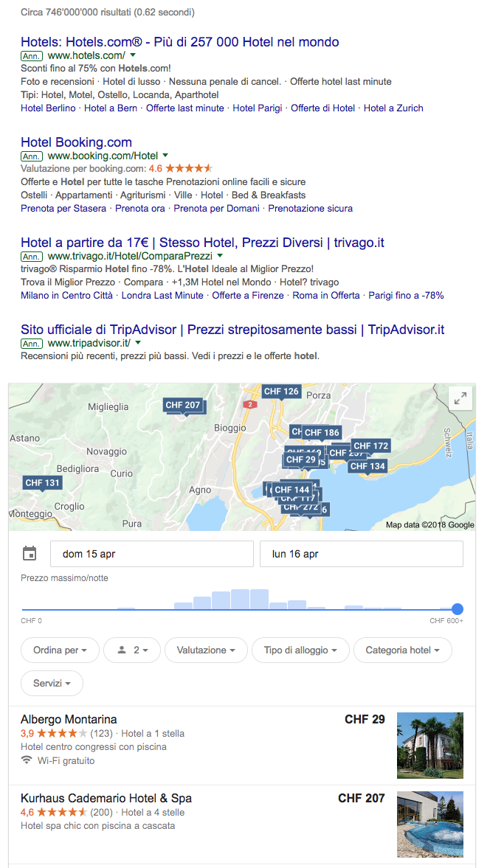Viewport: 490px width, 868px height.
Task: Click the Offerte di Hotel sitelink
Action: tap(323, 108)
